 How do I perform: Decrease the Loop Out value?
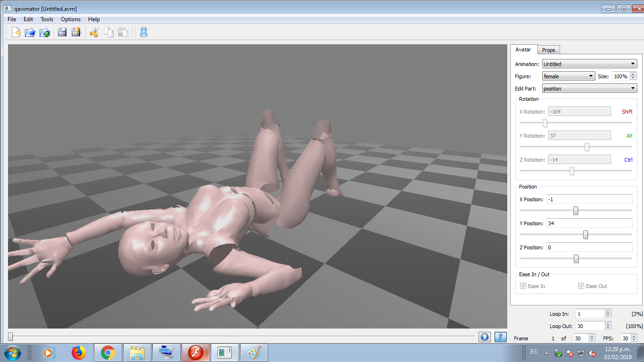click(608, 328)
